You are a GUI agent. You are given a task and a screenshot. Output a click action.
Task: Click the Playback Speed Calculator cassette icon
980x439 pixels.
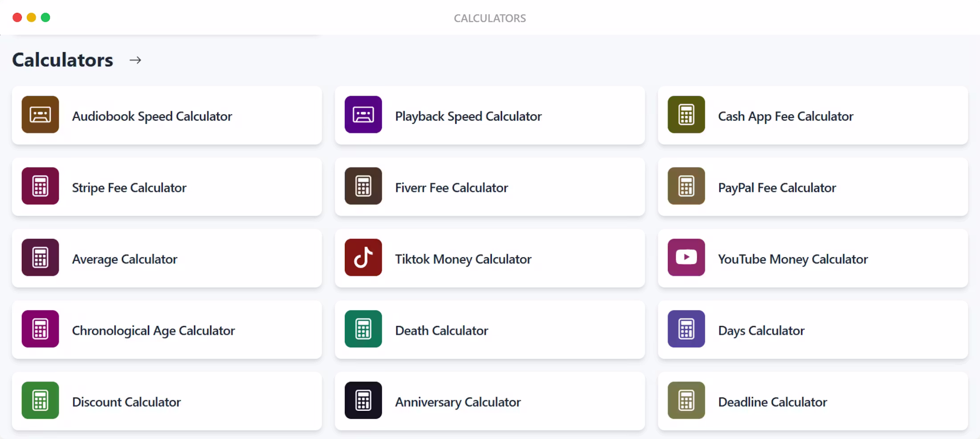(x=363, y=115)
